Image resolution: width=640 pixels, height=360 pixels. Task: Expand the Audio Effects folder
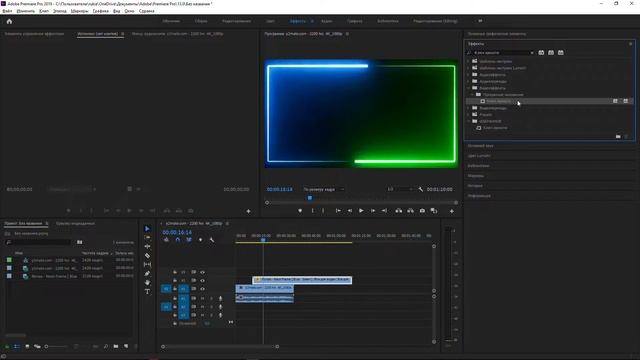click(469, 75)
